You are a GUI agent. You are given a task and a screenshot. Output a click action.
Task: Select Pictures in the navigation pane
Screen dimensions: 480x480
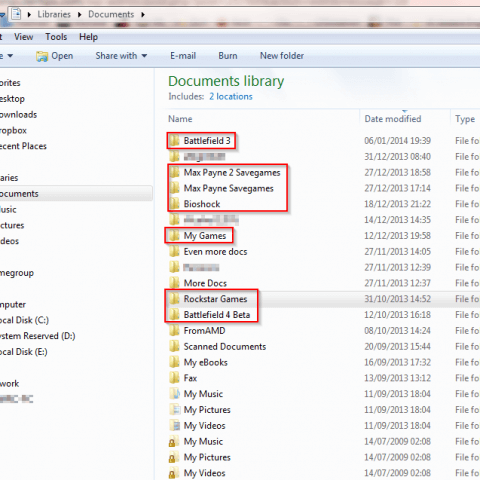coord(12,225)
